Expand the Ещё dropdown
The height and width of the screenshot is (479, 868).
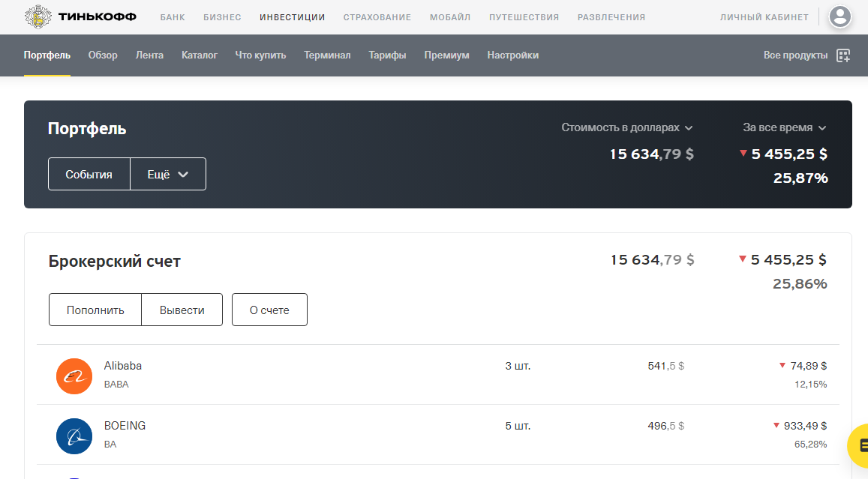click(168, 174)
